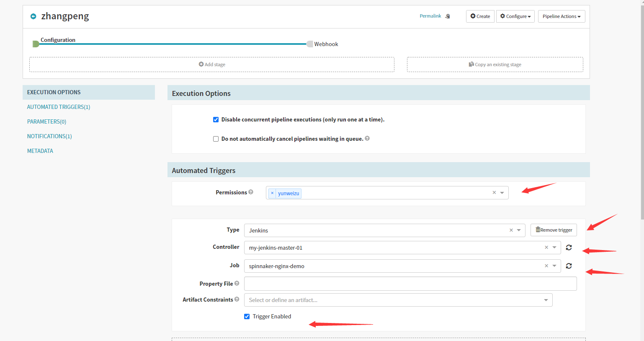Go to Parameters(0) section
644x341 pixels.
[x=47, y=121]
